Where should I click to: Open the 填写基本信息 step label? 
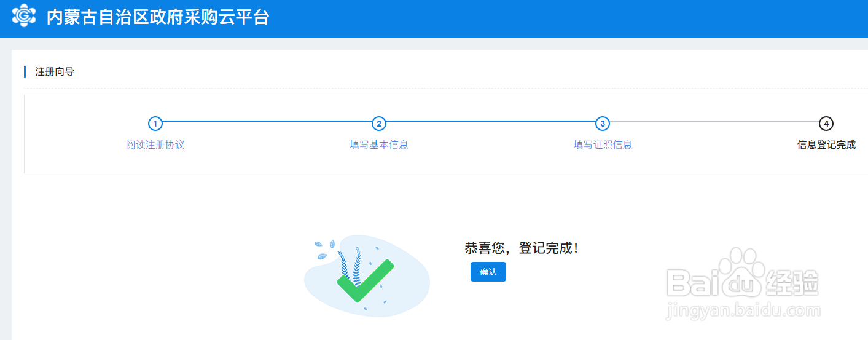[x=379, y=145]
